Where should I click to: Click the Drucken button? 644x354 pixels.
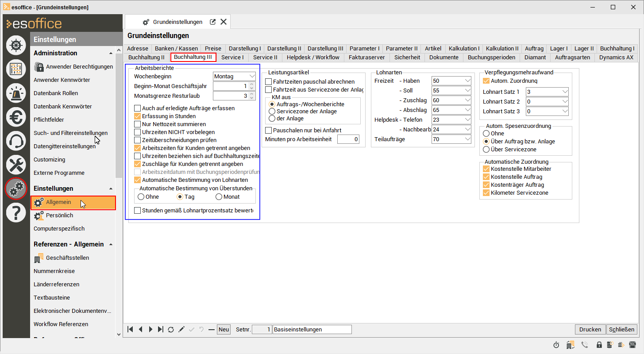[x=590, y=329]
